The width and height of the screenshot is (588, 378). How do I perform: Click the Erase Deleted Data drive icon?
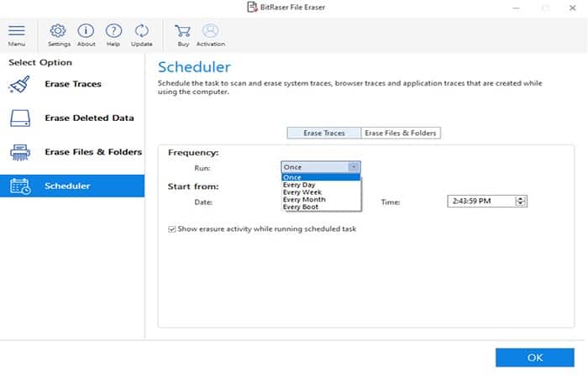[20, 118]
